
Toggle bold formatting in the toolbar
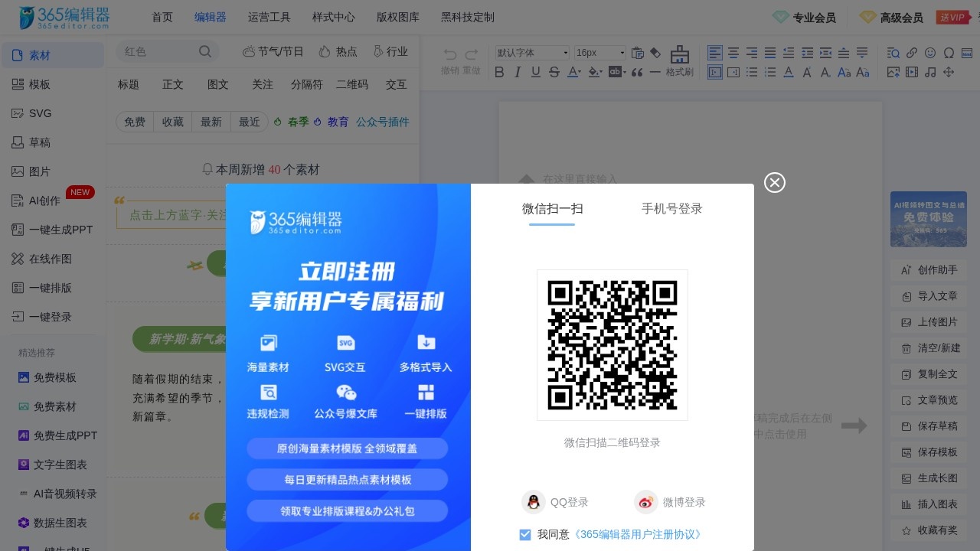(x=499, y=72)
